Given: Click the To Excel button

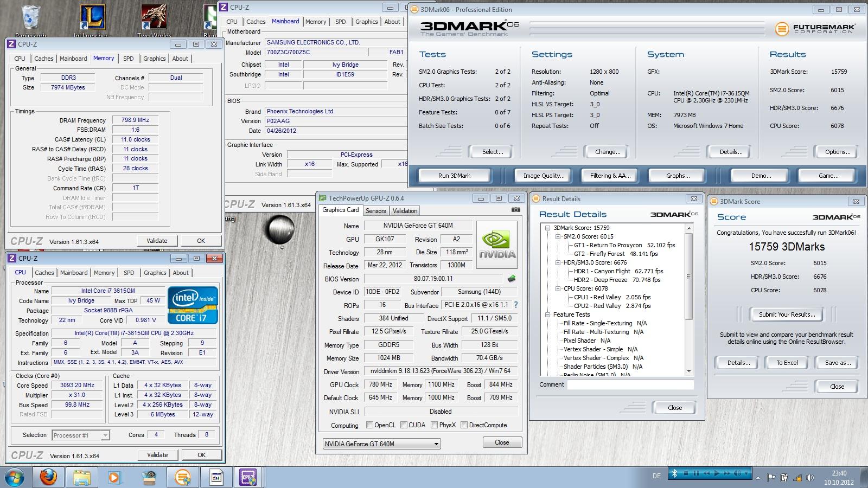Looking at the screenshot, I should [x=787, y=363].
